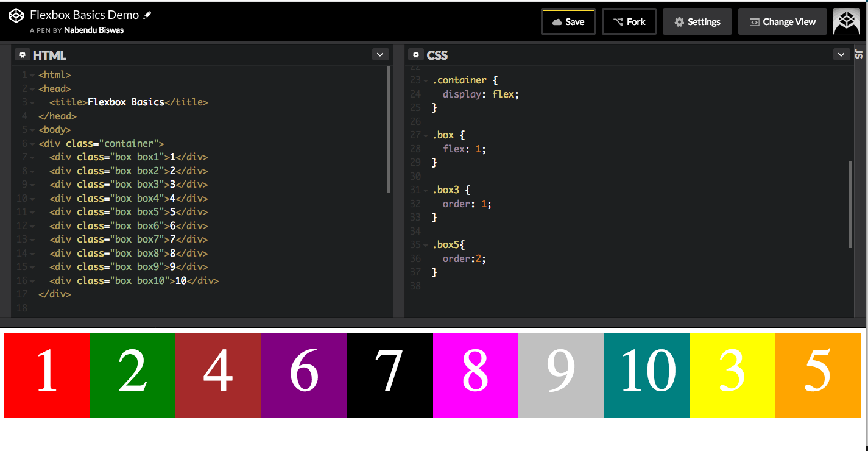Click the red box numbered 1
Image resolution: width=868 pixels, height=451 pixels.
pos(47,375)
